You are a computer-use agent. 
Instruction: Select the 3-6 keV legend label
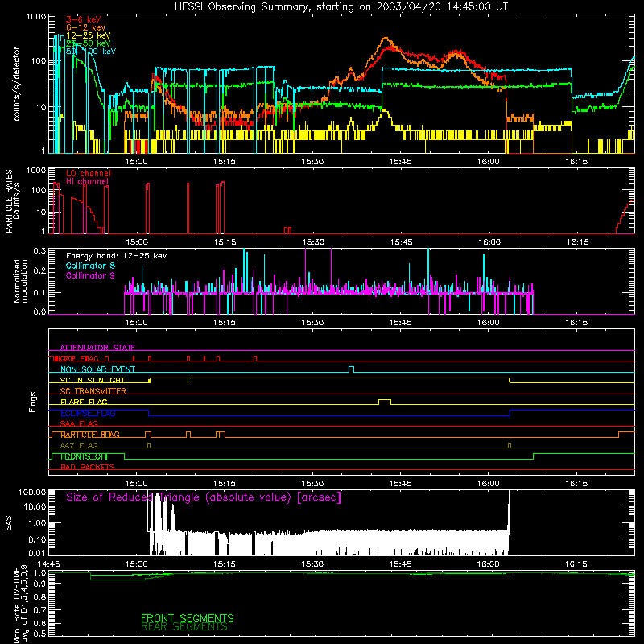coord(84,19)
